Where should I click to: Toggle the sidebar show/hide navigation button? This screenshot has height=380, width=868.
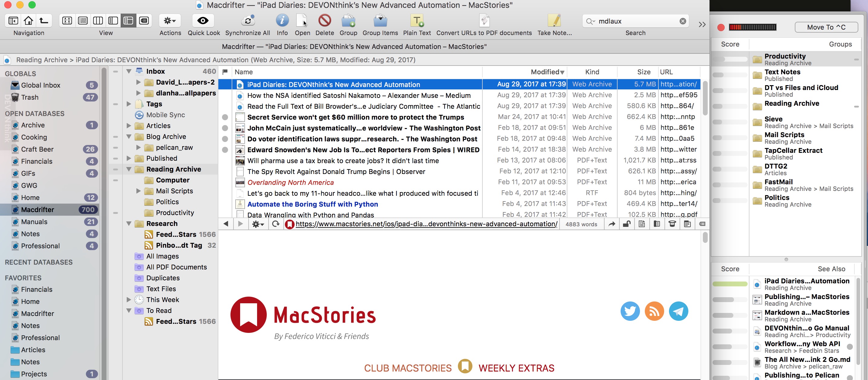[13, 21]
